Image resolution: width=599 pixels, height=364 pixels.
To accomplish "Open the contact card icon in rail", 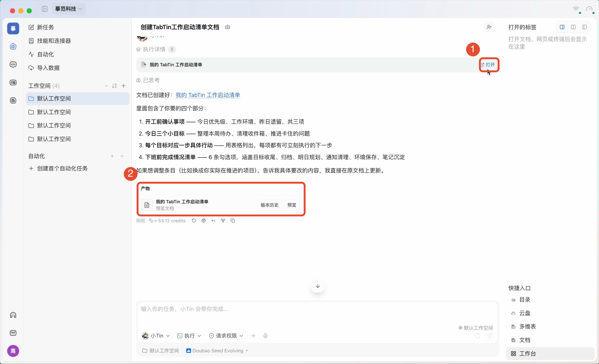I will tap(13, 83).
